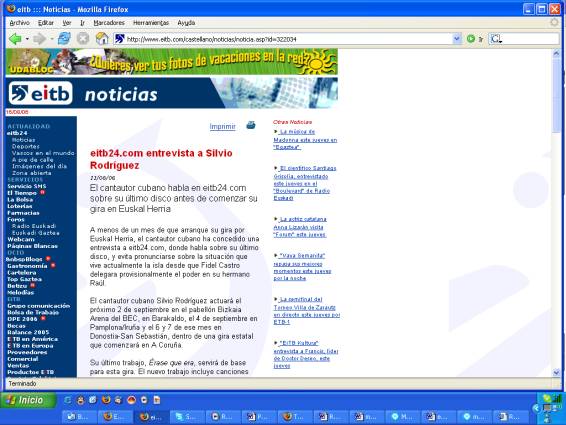Open the Ayuda menu
566x425 pixels.
pyautogui.click(x=186, y=23)
